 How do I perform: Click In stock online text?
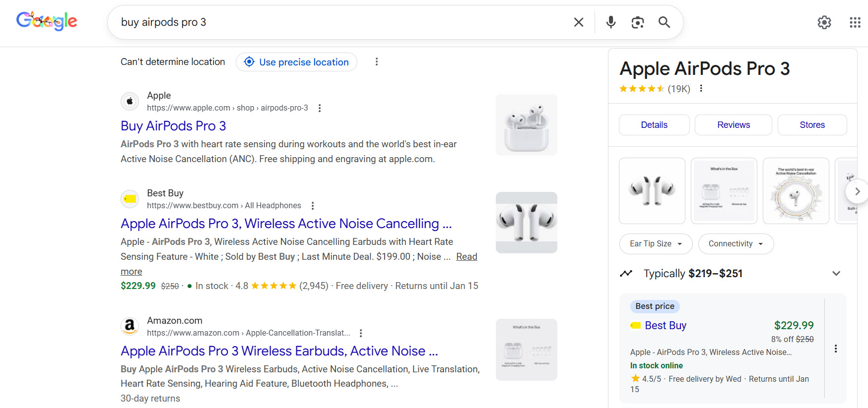coord(657,366)
